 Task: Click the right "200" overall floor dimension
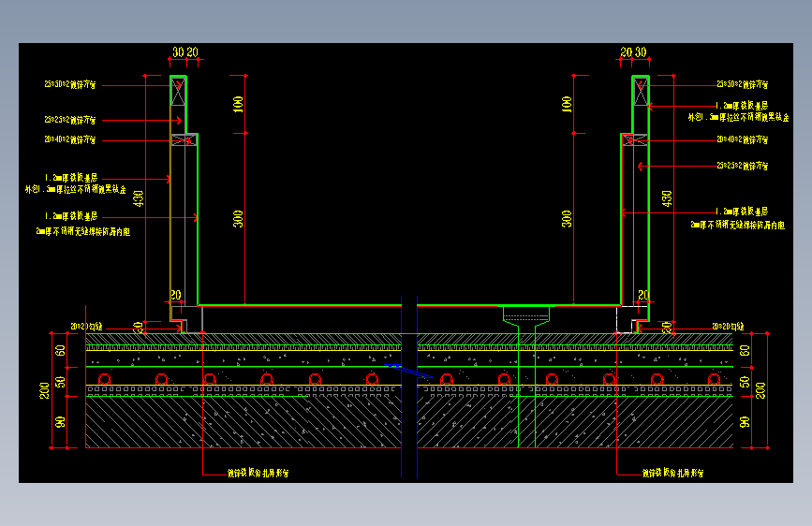pos(760,390)
